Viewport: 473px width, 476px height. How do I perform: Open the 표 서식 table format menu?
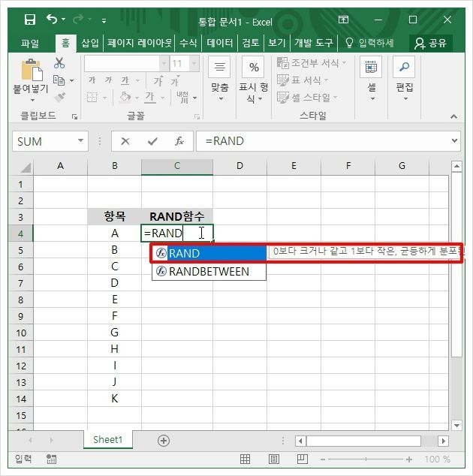click(303, 80)
